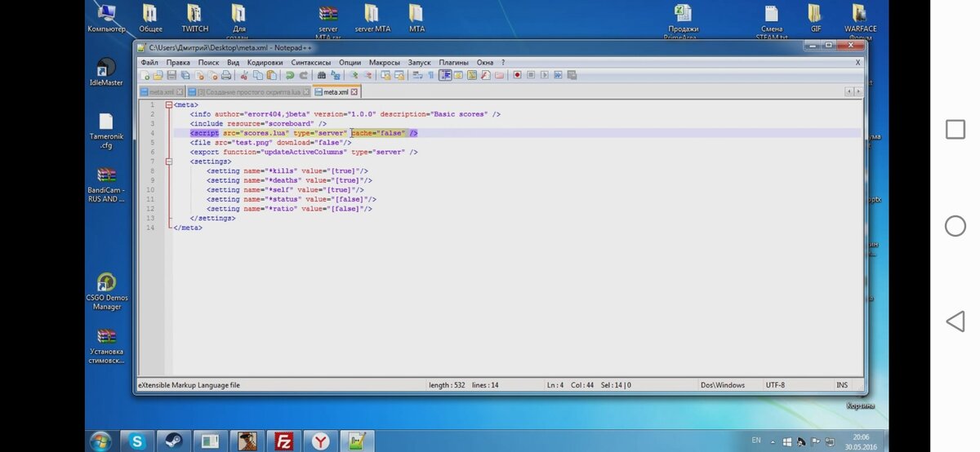Screen dimensions: 980x452
Task: Start macro recording with red dot icon
Action: pyautogui.click(x=517, y=75)
